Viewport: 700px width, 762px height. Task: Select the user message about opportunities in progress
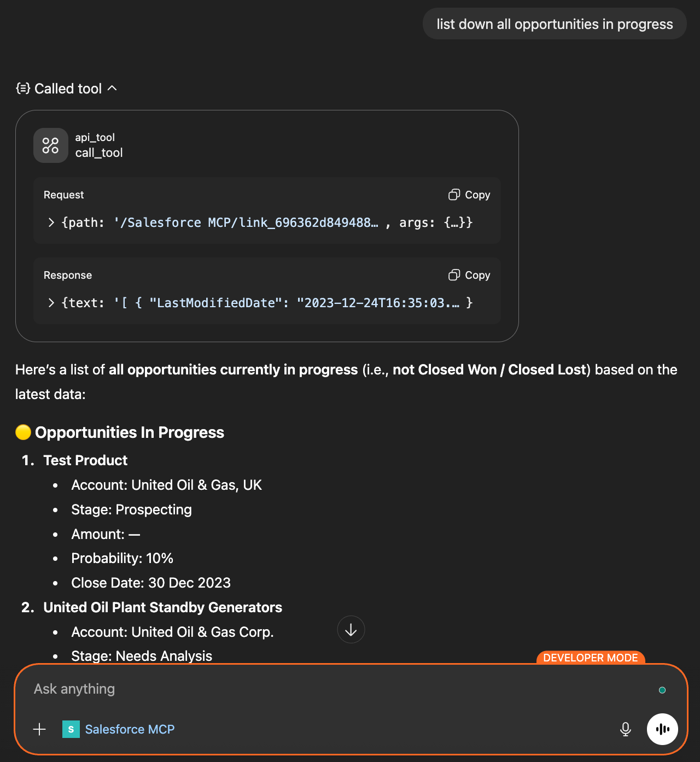click(x=554, y=24)
